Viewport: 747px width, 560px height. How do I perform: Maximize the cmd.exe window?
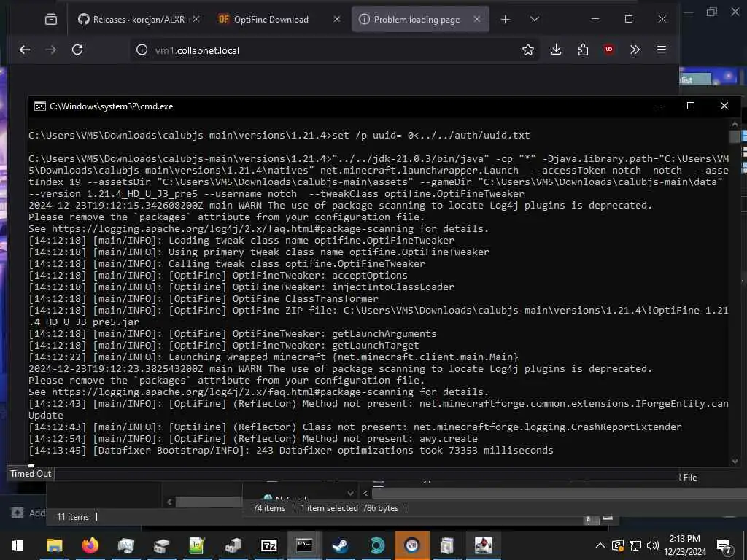pyautogui.click(x=690, y=106)
